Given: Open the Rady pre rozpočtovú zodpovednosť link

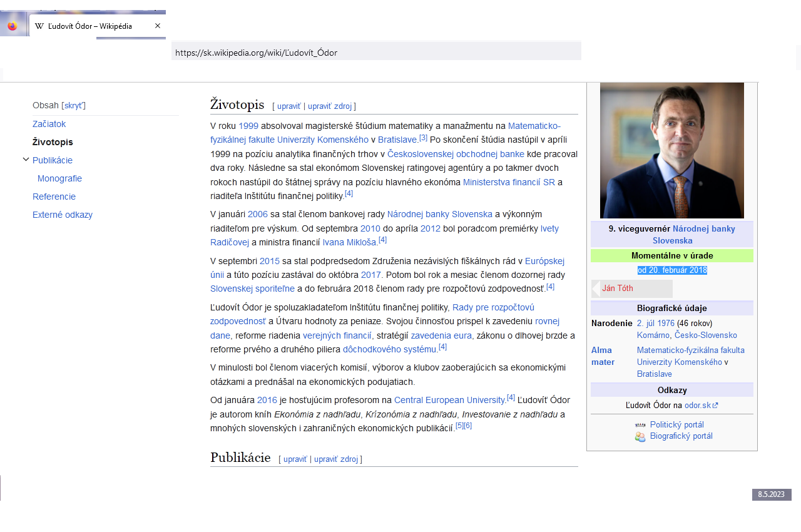Looking at the screenshot, I should [x=372, y=314].
